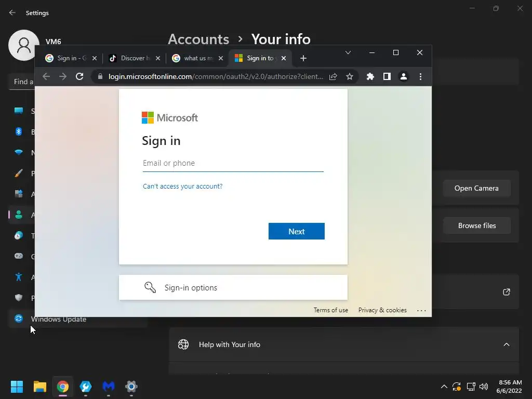Toggle Chrome side panel icon
Viewport: 532px width, 399px height.
click(387, 77)
